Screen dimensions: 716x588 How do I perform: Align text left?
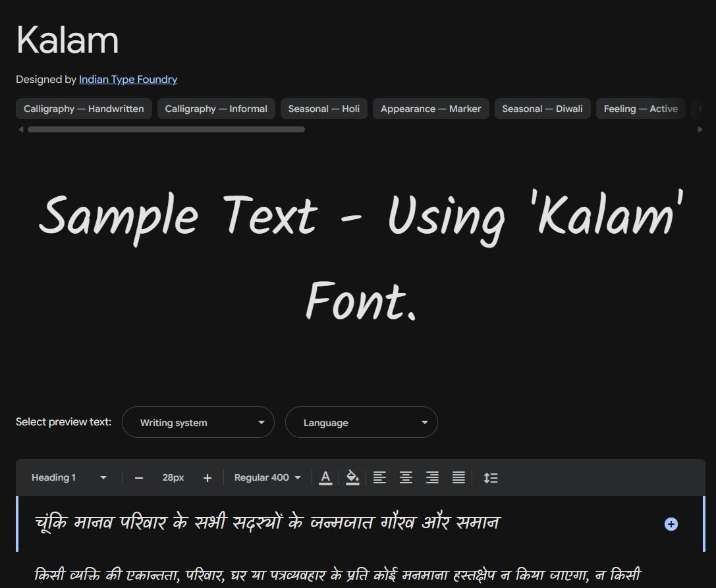pos(379,477)
